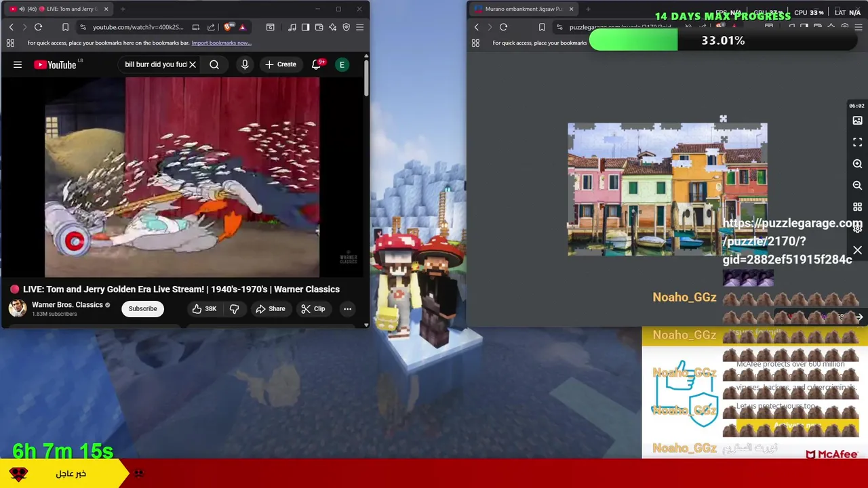Click the Tom and Jerry video player
868x488 pixels.
coord(182,177)
